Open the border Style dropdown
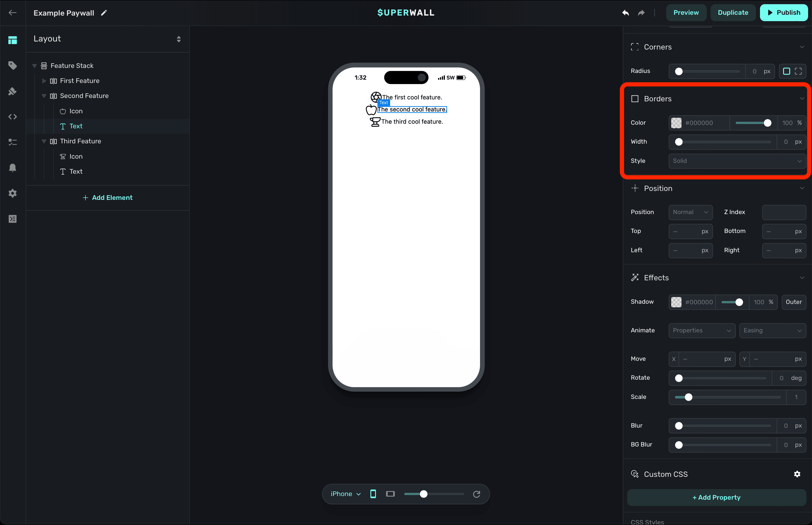The height and width of the screenshot is (525, 812). click(737, 161)
